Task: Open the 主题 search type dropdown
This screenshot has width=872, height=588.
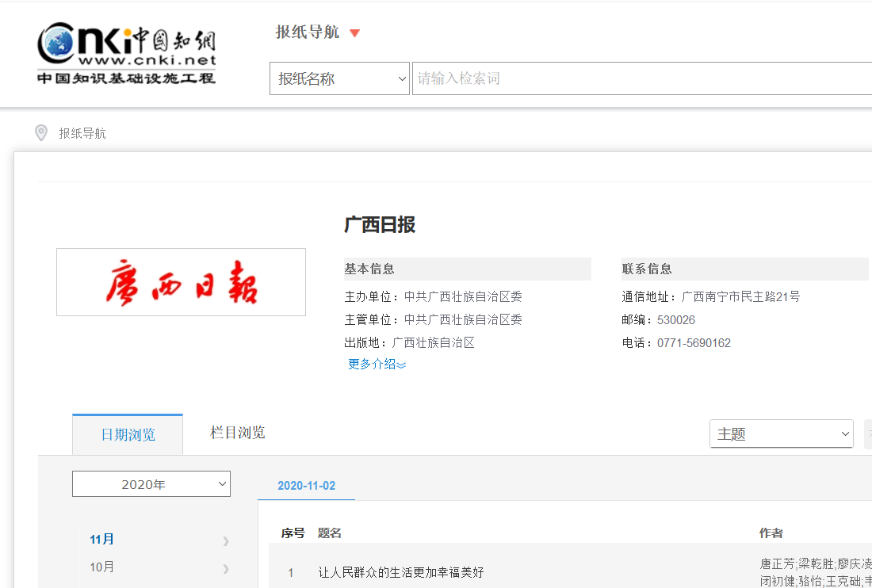Action: (x=782, y=433)
